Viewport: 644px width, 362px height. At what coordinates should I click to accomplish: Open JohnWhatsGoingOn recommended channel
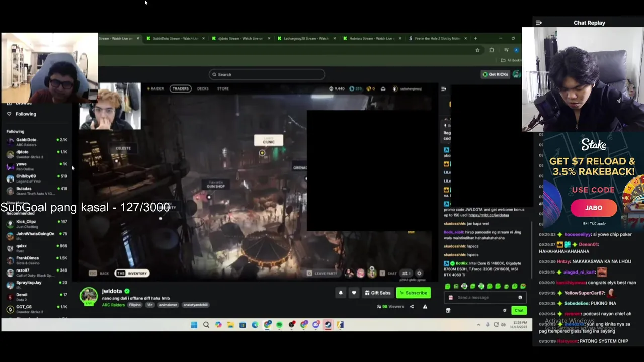pyautogui.click(x=36, y=236)
